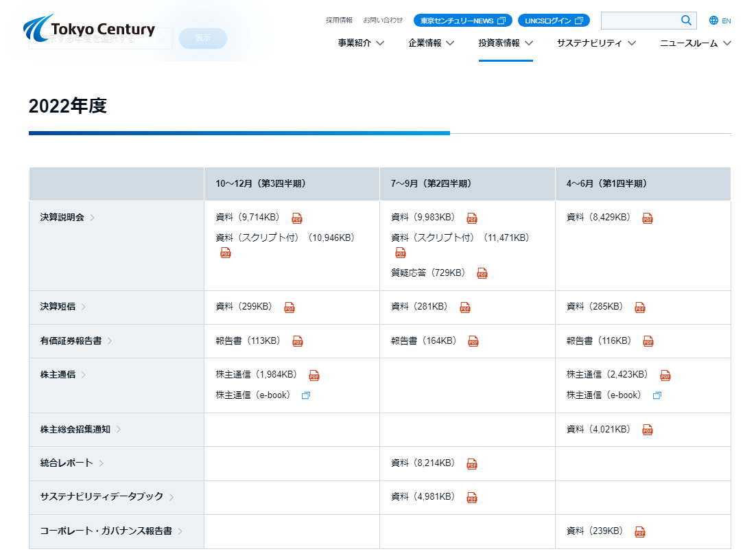Click the 東京センチュリーNEWS button
The image size is (756, 556).
[463, 21]
